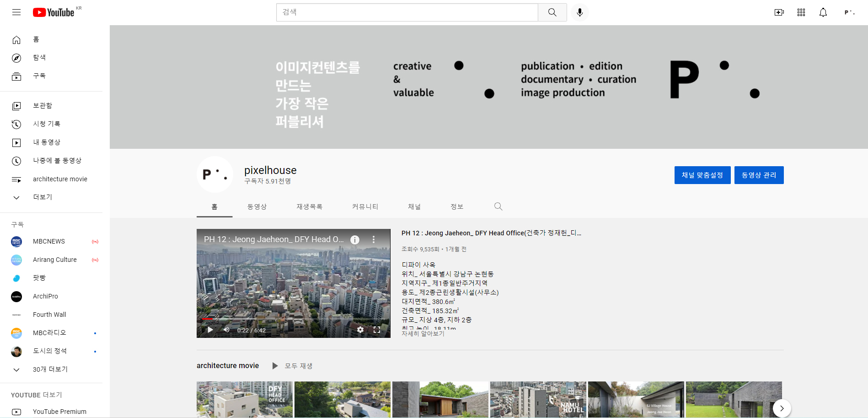Open architecture movie playlist in sidebar

tap(51, 179)
